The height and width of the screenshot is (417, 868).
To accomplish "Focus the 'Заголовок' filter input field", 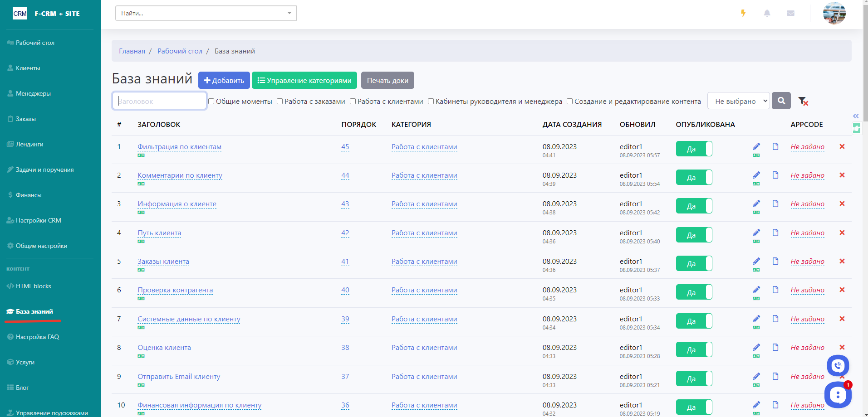I will pyautogui.click(x=159, y=101).
